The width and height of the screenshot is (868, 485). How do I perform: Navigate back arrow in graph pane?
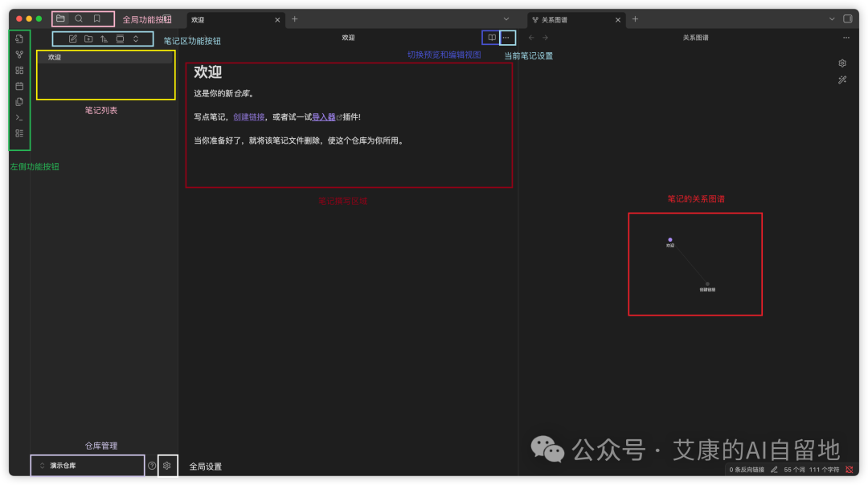click(531, 38)
